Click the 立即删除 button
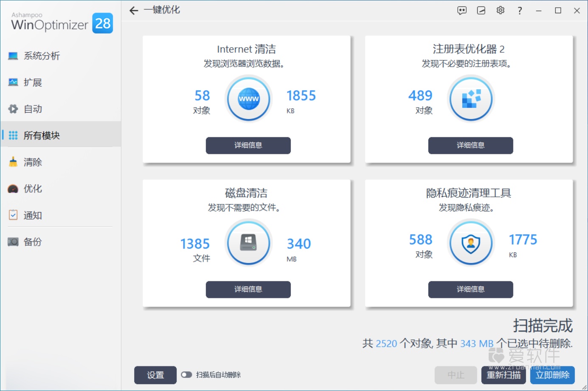This screenshot has height=391, width=588. pos(552,375)
